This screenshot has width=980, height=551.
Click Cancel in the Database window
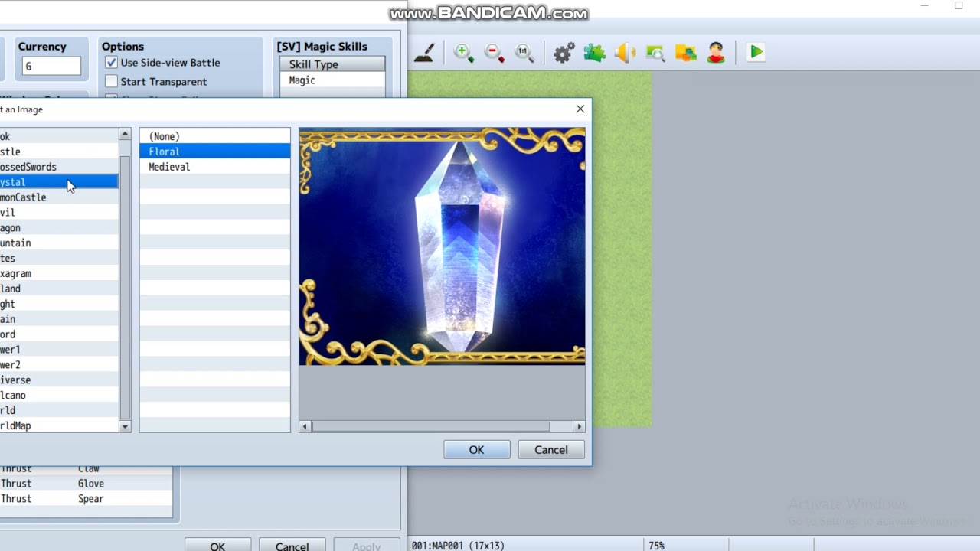click(x=292, y=545)
